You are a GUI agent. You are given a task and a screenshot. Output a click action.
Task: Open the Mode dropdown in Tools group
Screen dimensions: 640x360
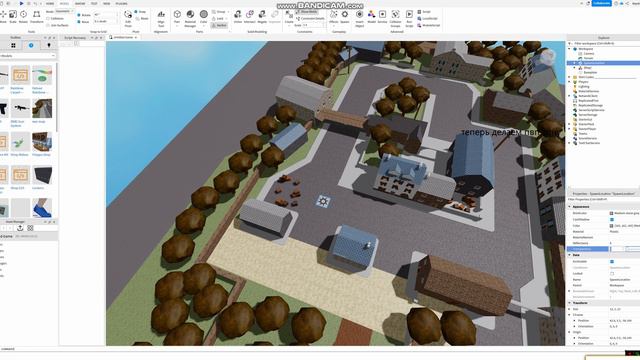(x=63, y=11)
